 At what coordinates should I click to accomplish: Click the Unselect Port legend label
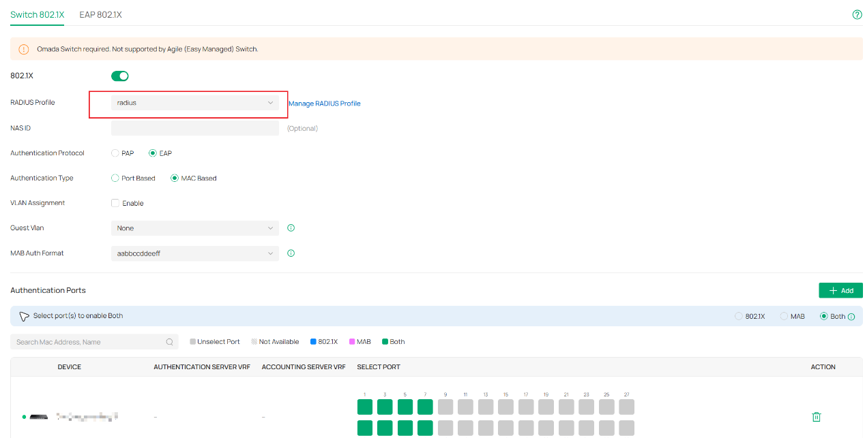point(218,342)
